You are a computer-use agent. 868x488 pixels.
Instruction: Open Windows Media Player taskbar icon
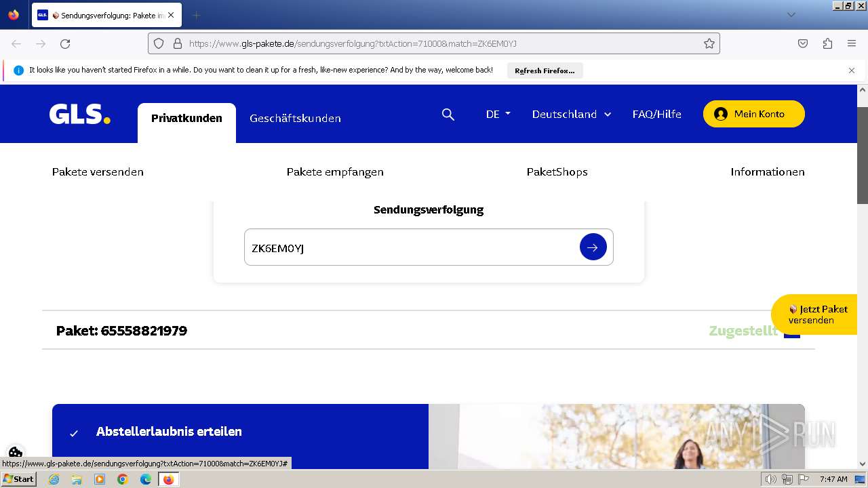100,479
